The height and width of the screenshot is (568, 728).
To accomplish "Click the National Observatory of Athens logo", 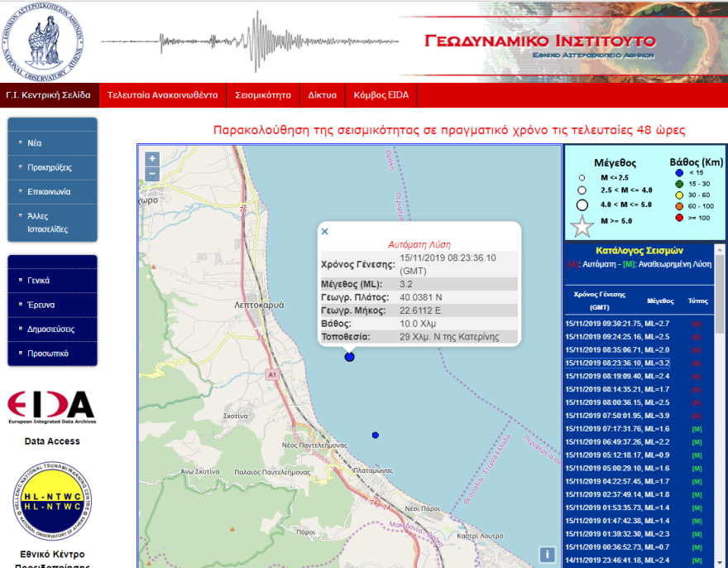I will click(x=45, y=40).
